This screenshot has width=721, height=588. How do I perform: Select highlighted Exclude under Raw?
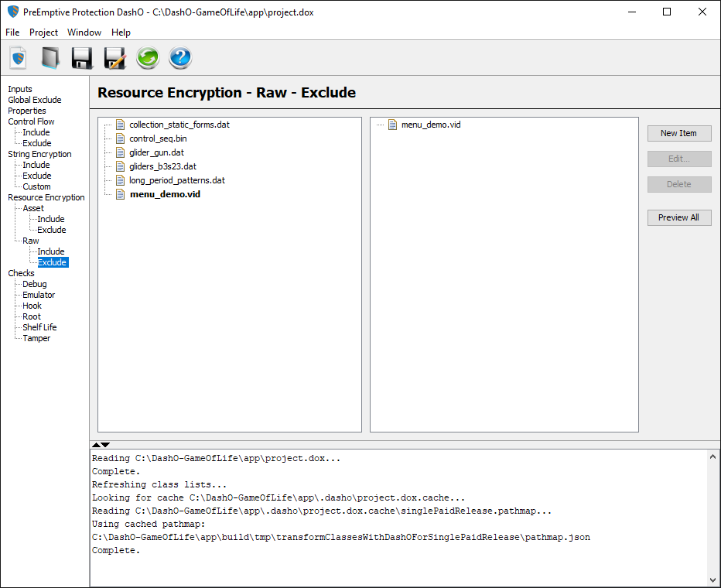pos(53,262)
